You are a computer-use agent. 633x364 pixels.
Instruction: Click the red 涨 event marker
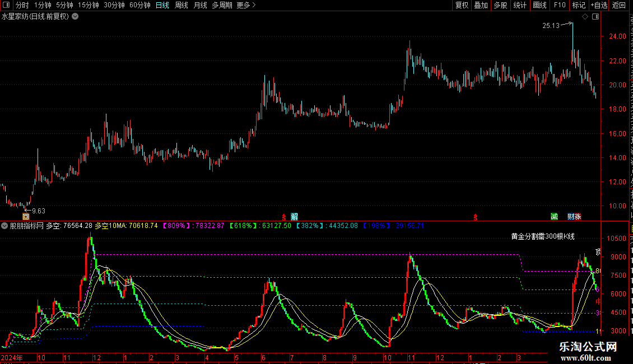click(x=578, y=217)
